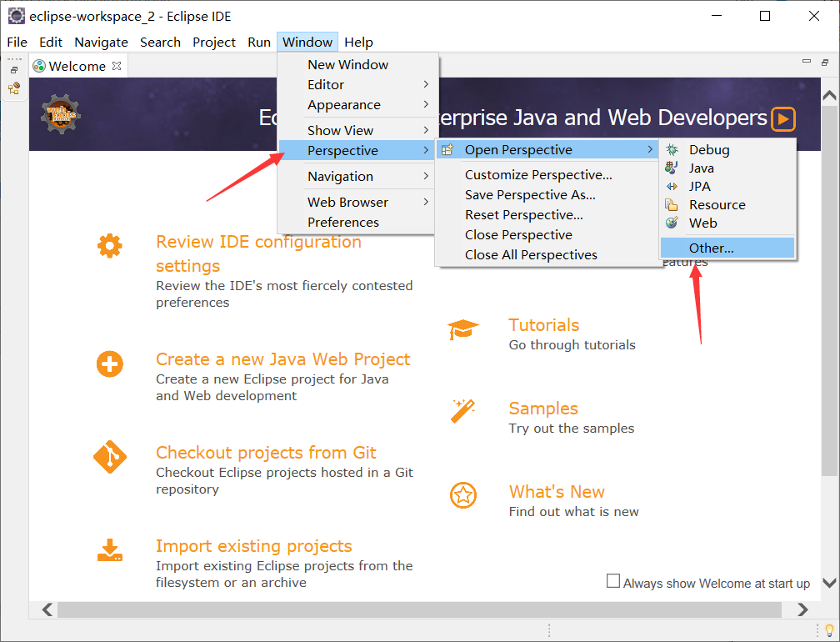Open Import existing projects link
The width and height of the screenshot is (840, 642).
point(254,546)
